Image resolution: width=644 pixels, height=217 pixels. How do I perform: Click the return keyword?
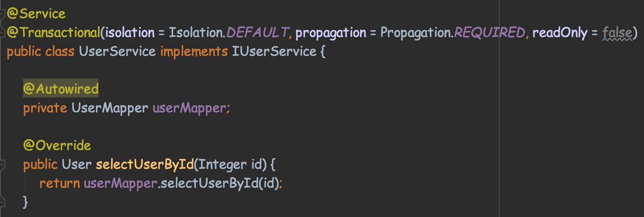point(59,183)
